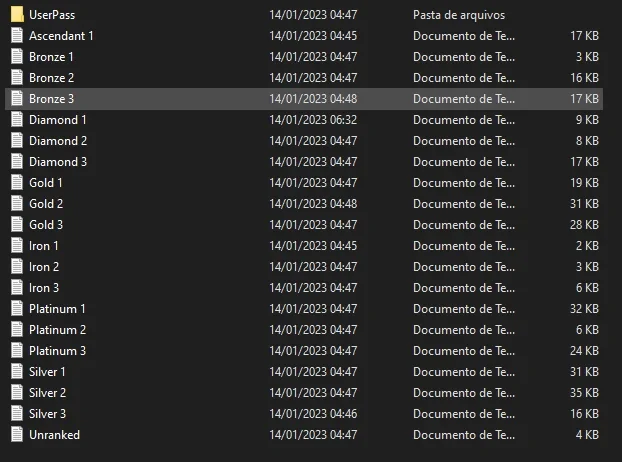Click the 32 KB size of Platinum 1

pos(584,309)
